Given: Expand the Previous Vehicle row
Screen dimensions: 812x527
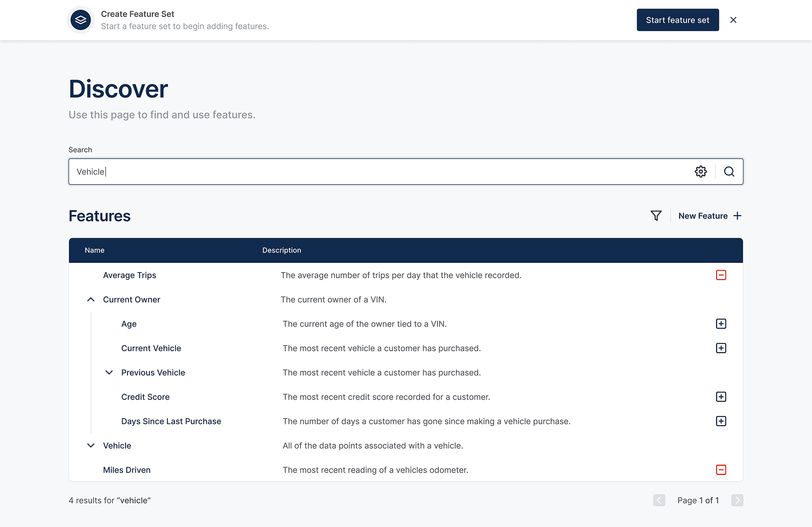Looking at the screenshot, I should pos(109,372).
